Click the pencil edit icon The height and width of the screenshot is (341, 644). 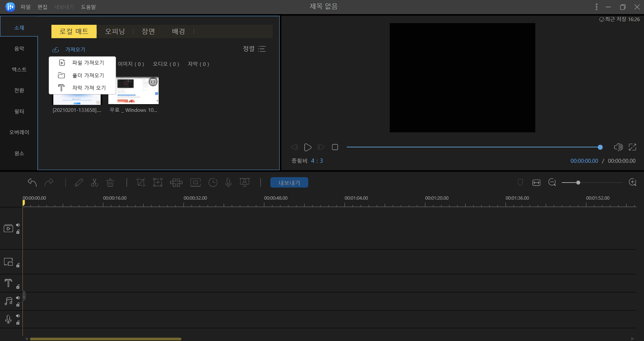click(x=79, y=183)
